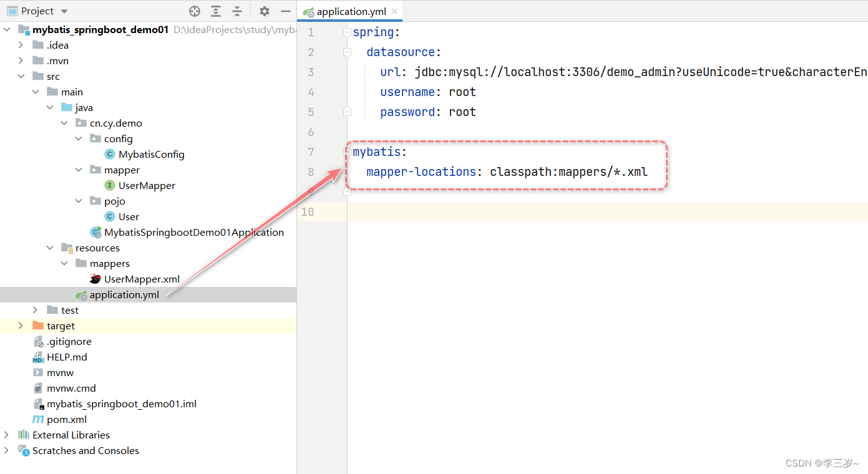Fold the spring block at line 1
Image resolution: width=868 pixels, height=474 pixels.
[x=347, y=32]
